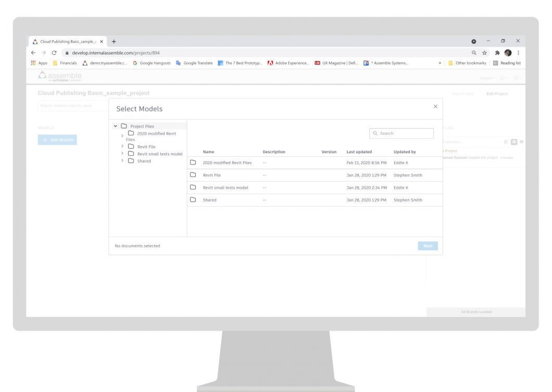Screen dimensions: 552x392
Task: Expand the Shared tree folder
Action: pos(122,160)
